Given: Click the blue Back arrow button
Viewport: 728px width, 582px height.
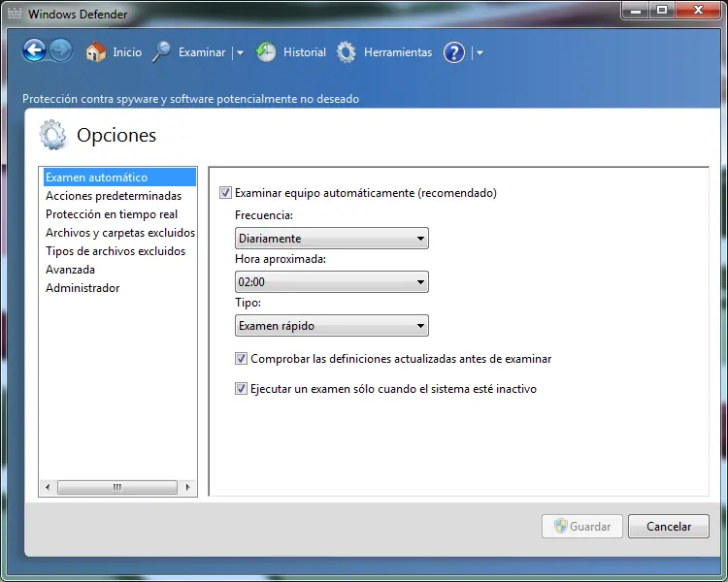Looking at the screenshot, I should [x=34, y=51].
